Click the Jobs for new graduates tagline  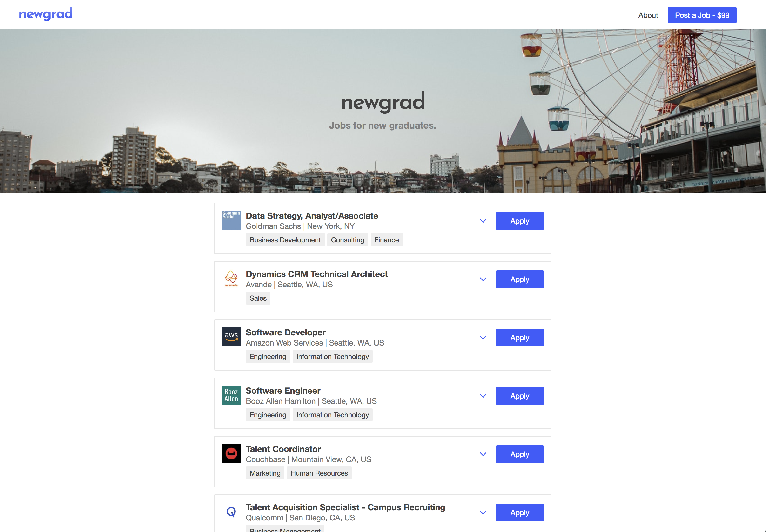pyautogui.click(x=383, y=126)
